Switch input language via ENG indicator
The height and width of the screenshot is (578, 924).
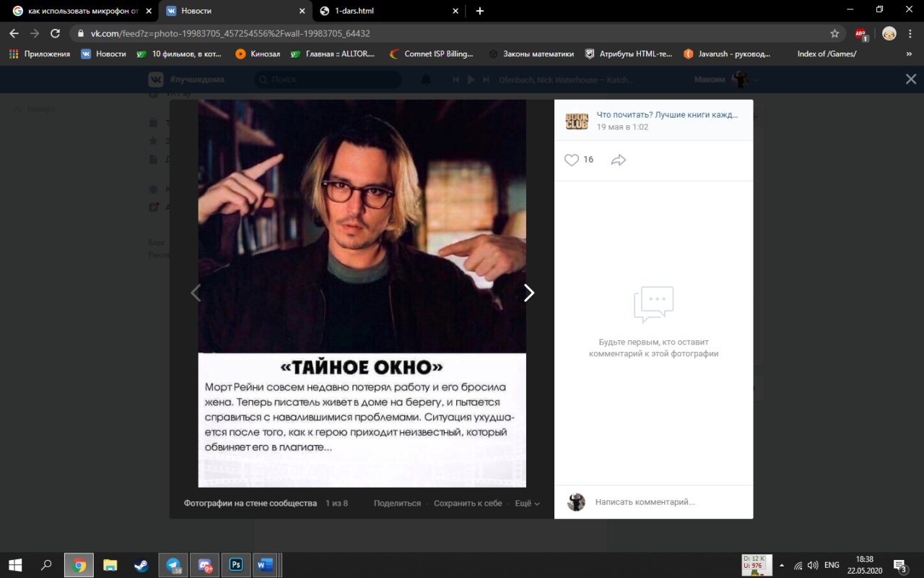pos(832,565)
